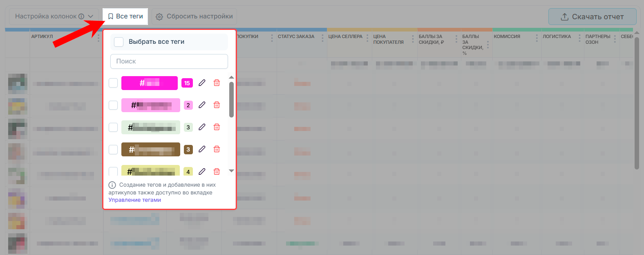Open the Все теги tags dropdown
Image resolution: width=644 pixels, height=255 pixels.
tap(125, 16)
